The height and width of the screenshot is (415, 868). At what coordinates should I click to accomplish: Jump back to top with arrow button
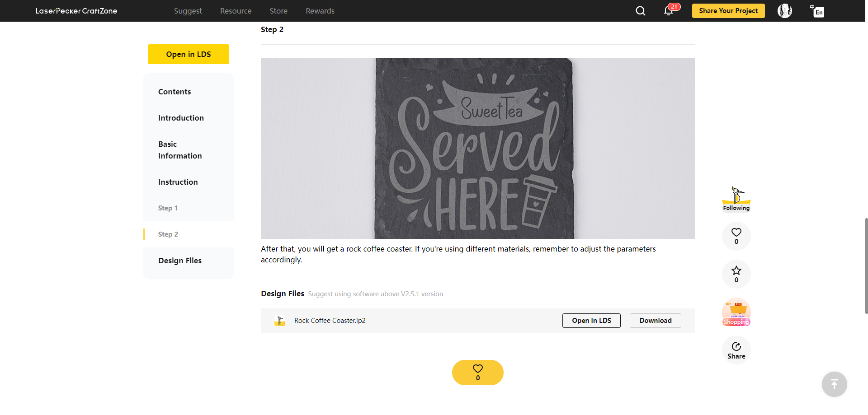835,384
